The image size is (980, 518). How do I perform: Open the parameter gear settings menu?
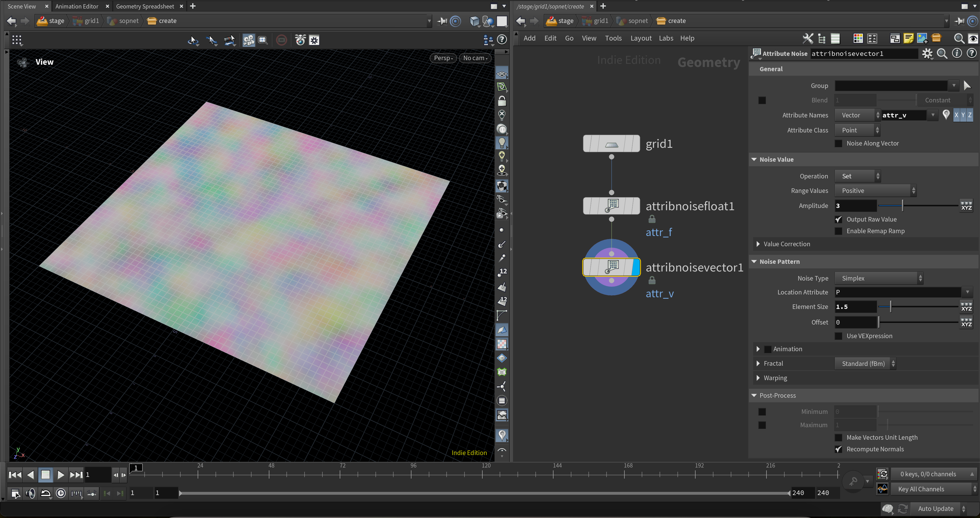point(927,54)
